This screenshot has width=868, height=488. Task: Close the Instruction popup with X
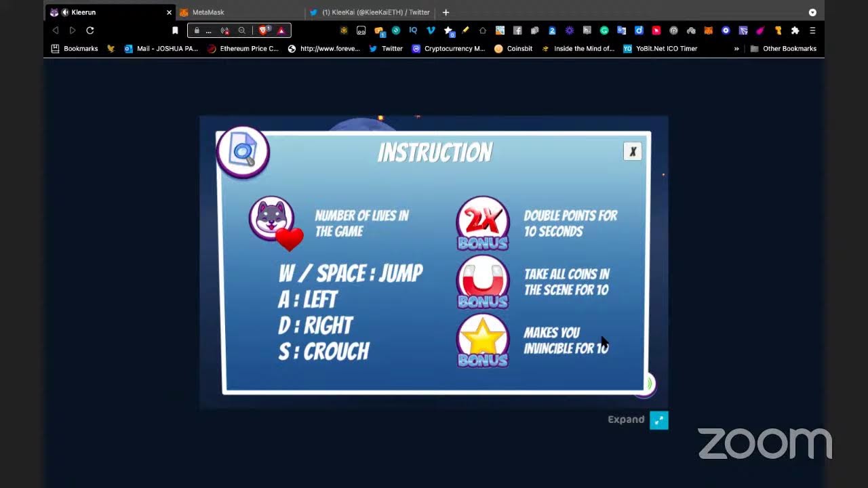point(632,151)
